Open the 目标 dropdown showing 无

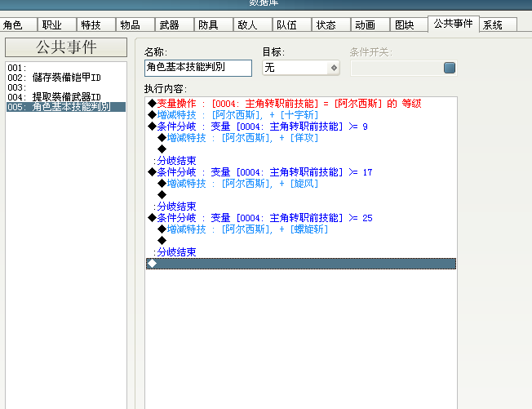300,68
